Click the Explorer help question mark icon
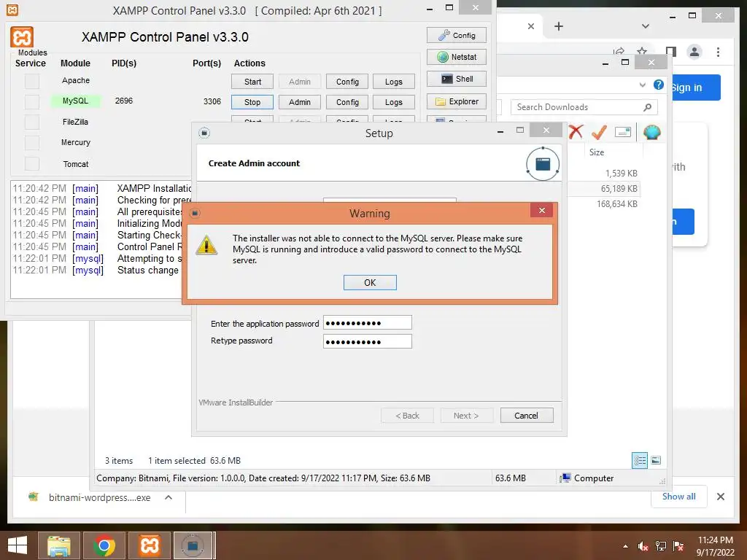Image resolution: width=747 pixels, height=560 pixels. click(x=659, y=85)
